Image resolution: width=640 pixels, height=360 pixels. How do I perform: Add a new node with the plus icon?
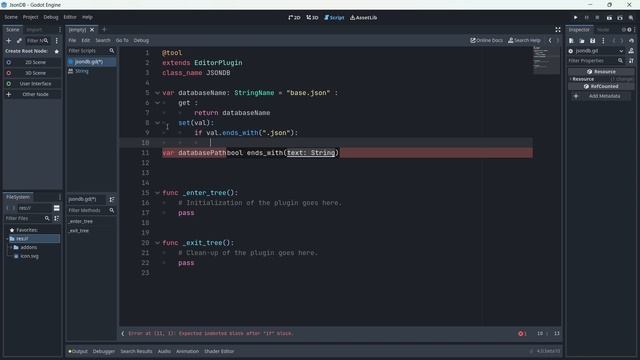[9, 40]
